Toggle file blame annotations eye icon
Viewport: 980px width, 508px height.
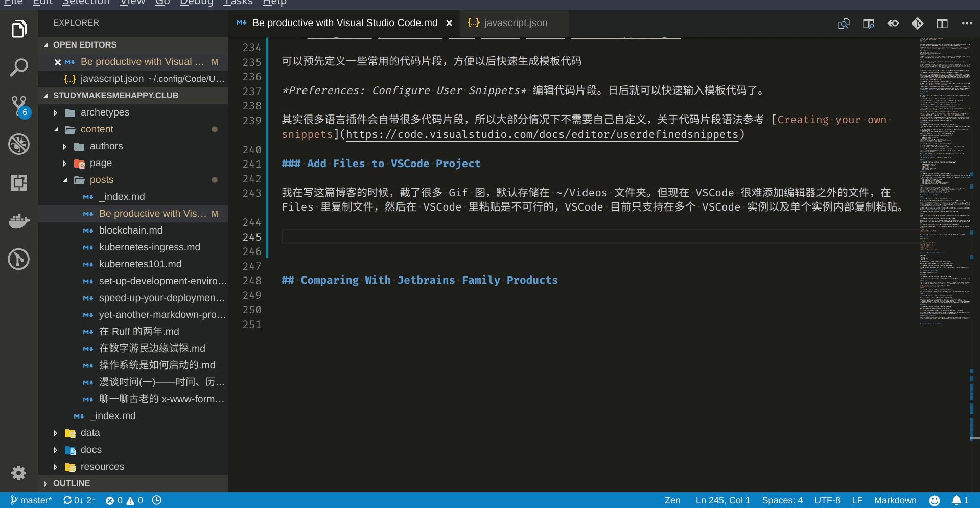[x=893, y=24]
